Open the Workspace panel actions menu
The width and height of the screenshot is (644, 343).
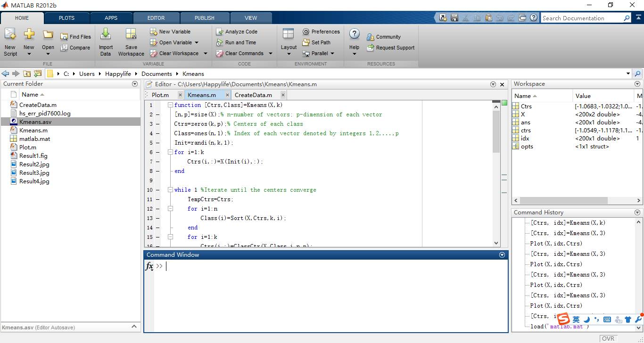pyautogui.click(x=637, y=84)
